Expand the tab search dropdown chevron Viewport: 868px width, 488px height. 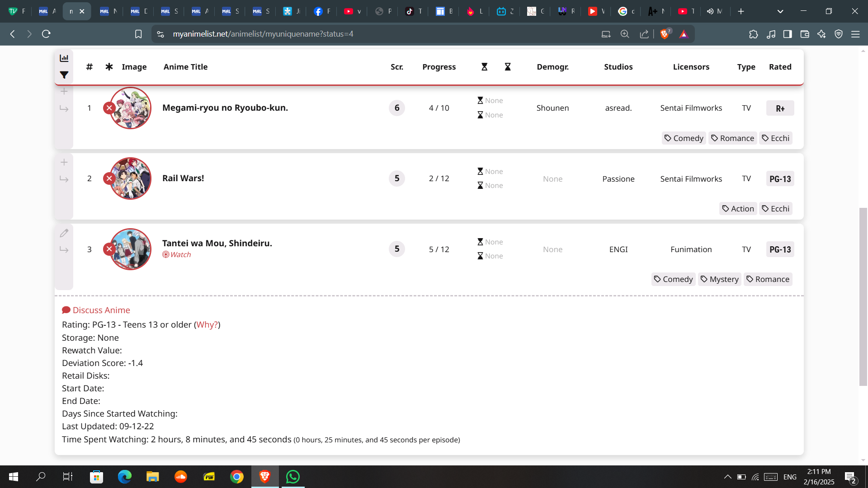click(x=780, y=11)
